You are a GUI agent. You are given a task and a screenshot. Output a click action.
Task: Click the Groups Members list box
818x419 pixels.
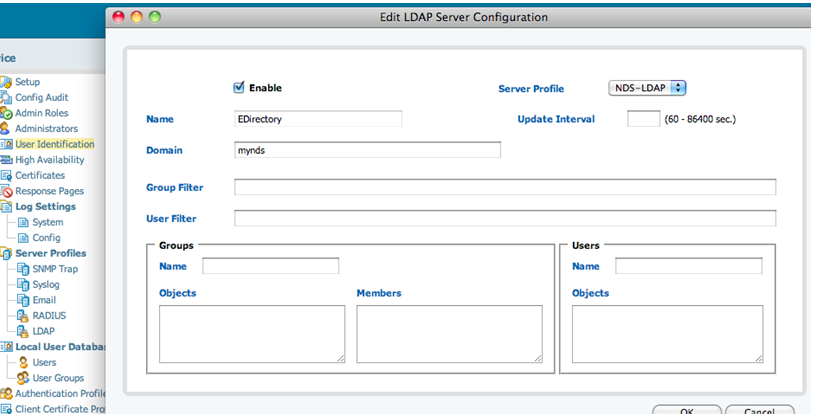(449, 334)
